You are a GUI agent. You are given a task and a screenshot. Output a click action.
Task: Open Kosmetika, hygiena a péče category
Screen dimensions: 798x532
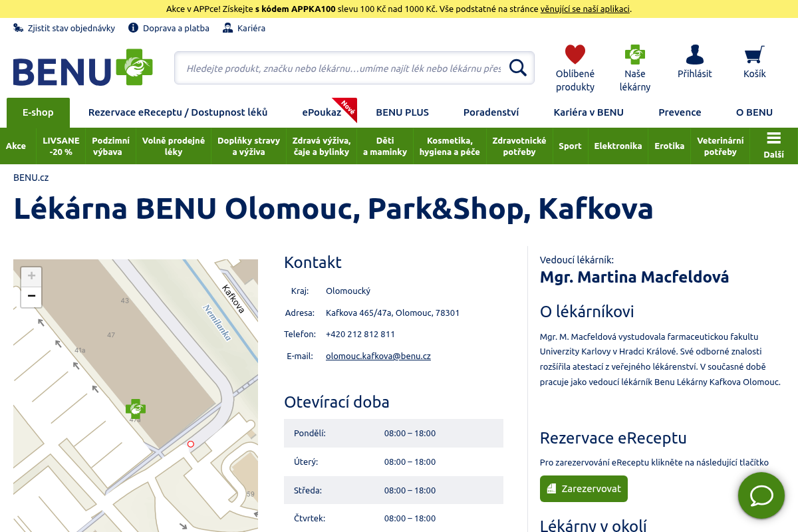click(x=450, y=146)
